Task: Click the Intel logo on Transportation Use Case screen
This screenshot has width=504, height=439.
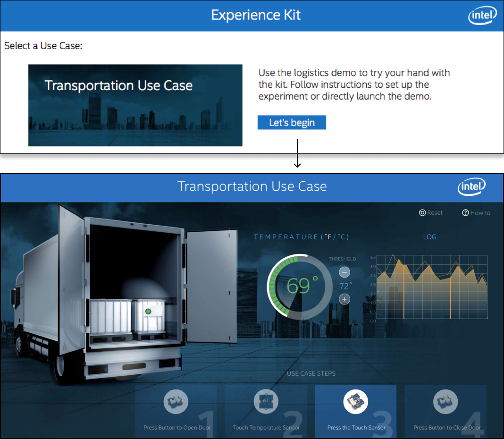Action: pyautogui.click(x=471, y=187)
